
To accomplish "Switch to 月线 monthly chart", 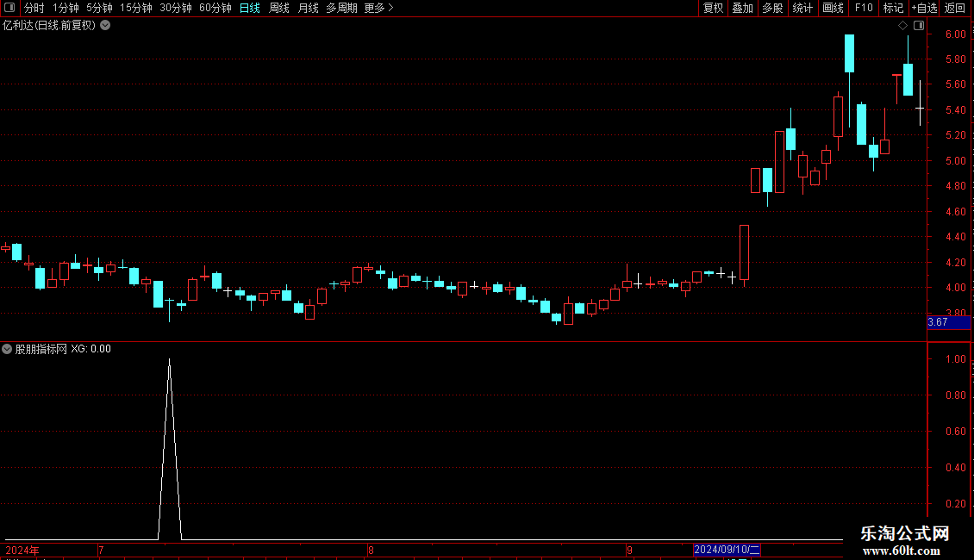I will [x=308, y=8].
